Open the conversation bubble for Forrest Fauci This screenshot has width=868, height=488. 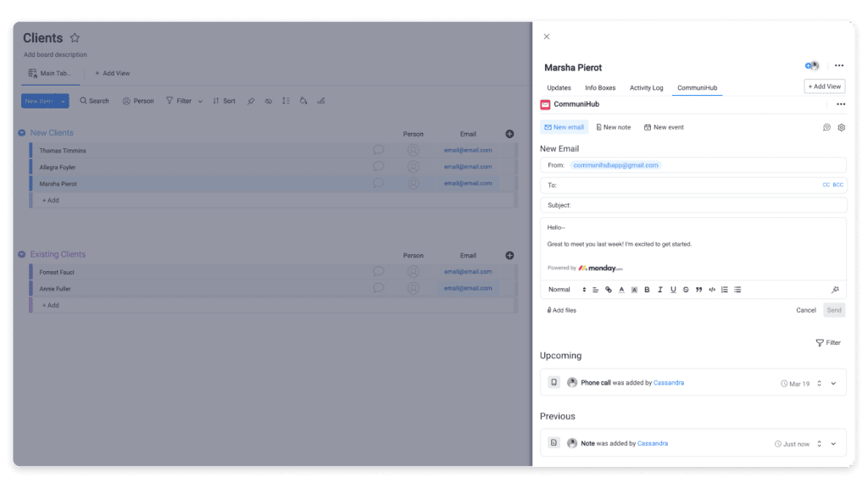379,272
